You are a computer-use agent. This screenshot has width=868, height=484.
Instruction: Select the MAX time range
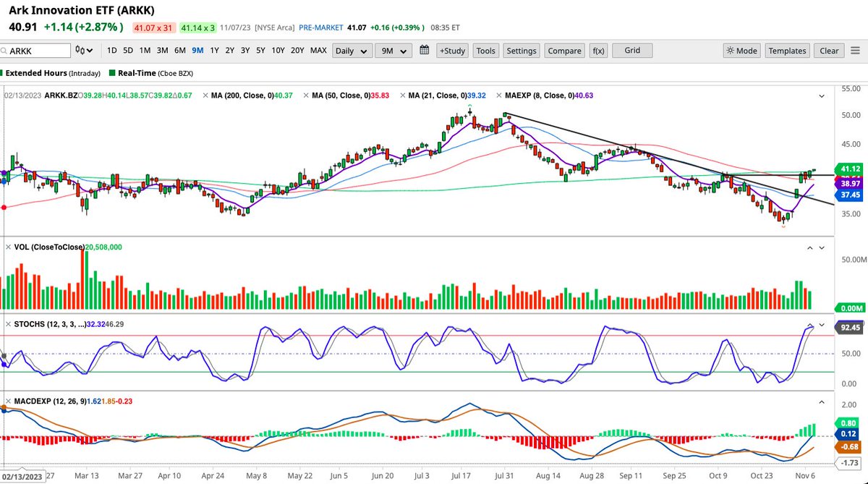point(318,51)
